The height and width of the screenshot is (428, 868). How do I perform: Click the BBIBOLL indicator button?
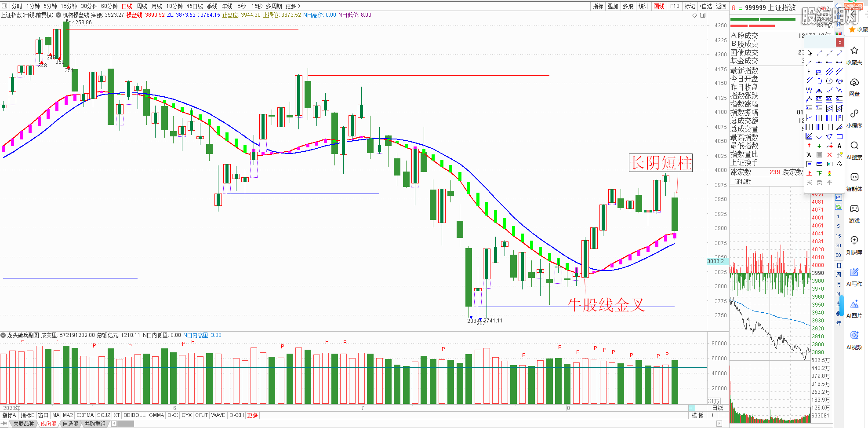tap(134, 415)
